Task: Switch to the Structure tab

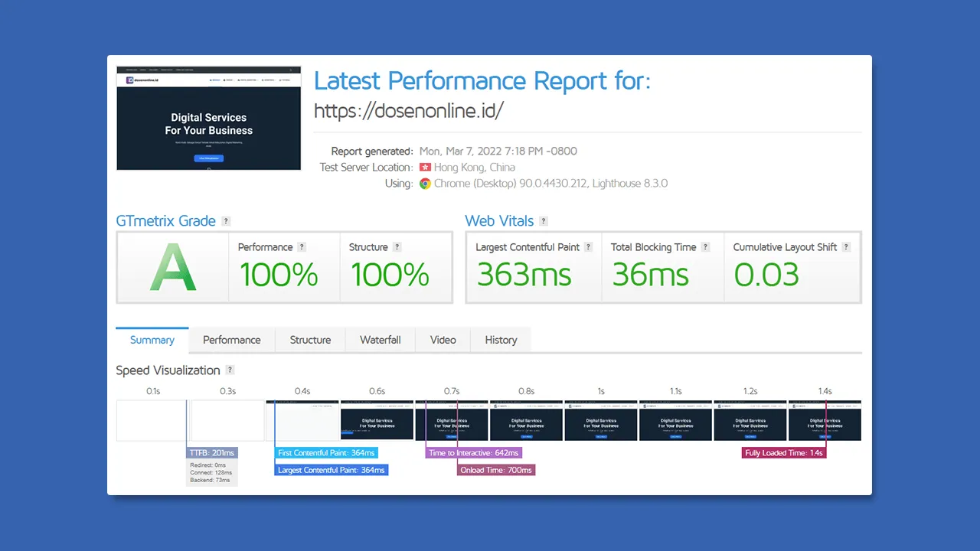Action: (310, 340)
